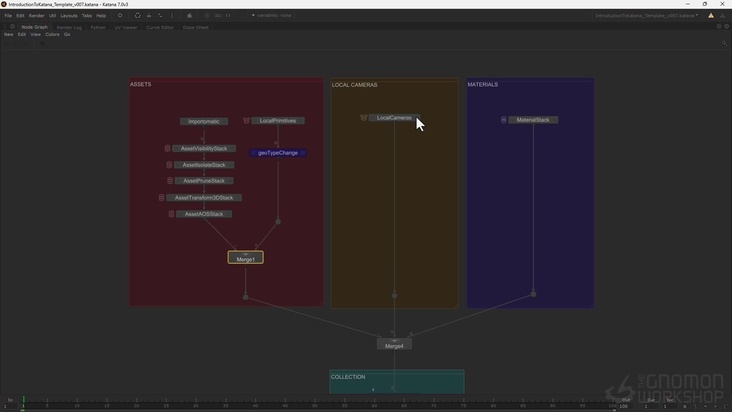Select the COLLECTION backdrop group
Image resolution: width=732 pixels, height=412 pixels.
tap(348, 377)
